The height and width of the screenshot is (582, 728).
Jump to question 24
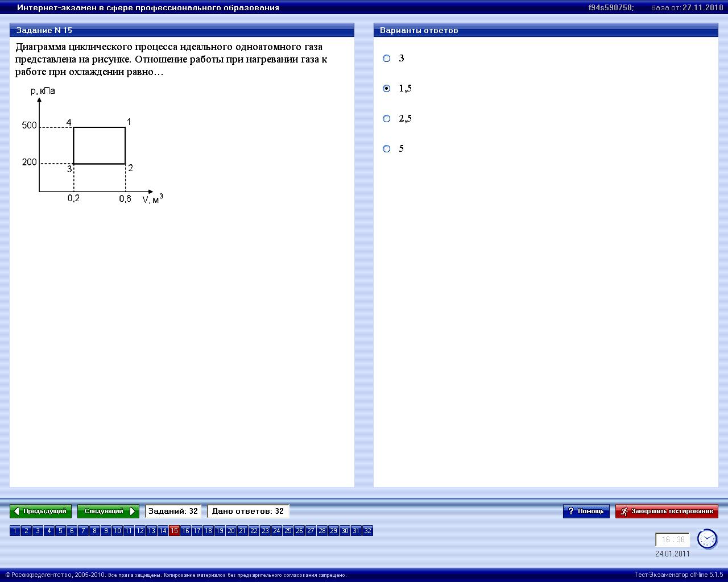[276, 531]
